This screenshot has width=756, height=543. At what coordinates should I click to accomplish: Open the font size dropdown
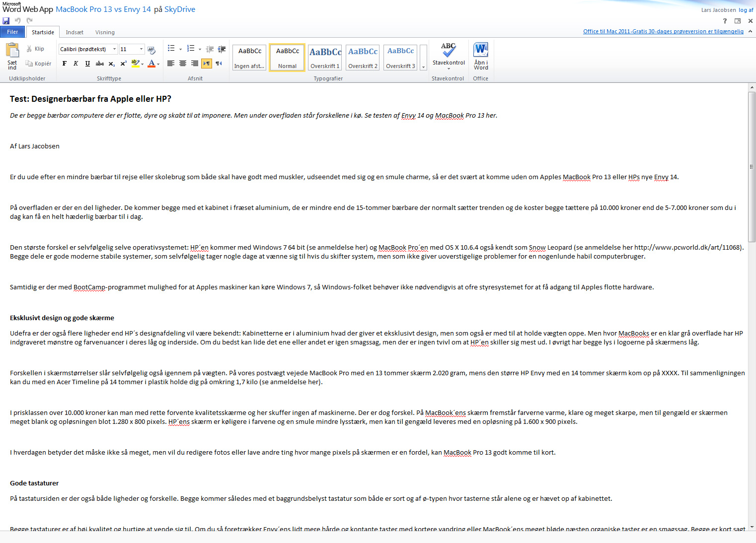coord(141,49)
